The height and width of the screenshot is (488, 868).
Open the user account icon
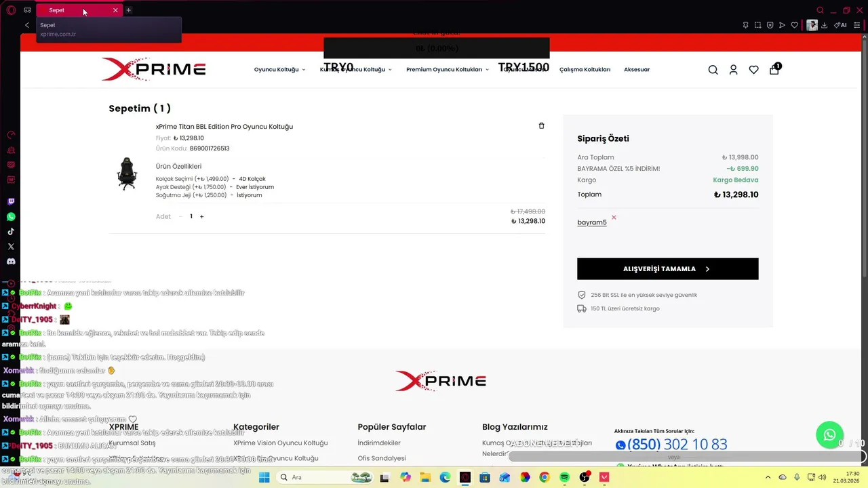click(733, 70)
